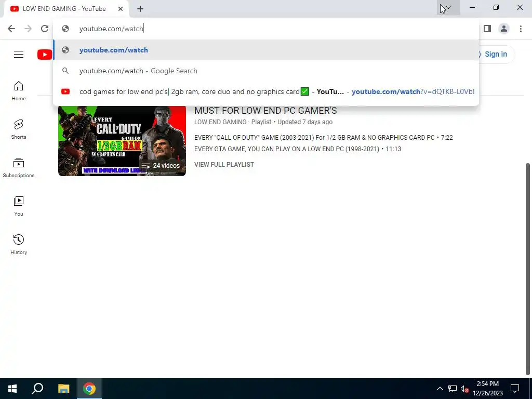Open Subscriptions in the sidebar

click(19, 168)
